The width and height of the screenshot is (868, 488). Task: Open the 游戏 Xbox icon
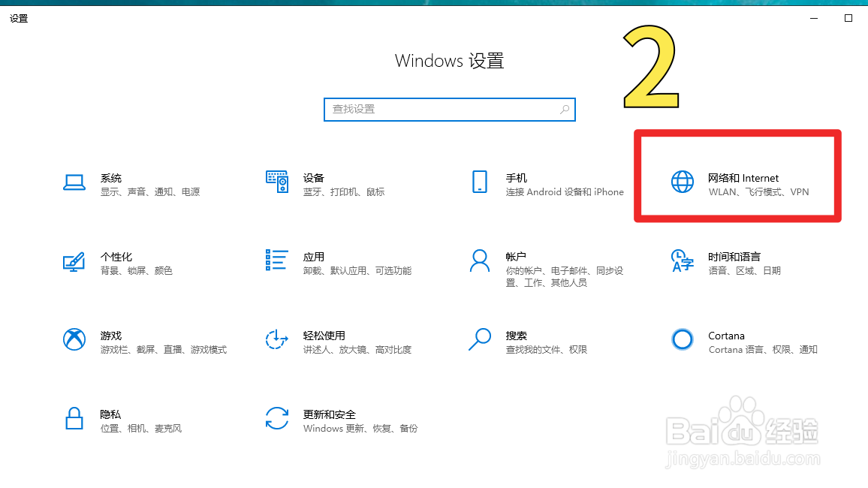(x=74, y=339)
